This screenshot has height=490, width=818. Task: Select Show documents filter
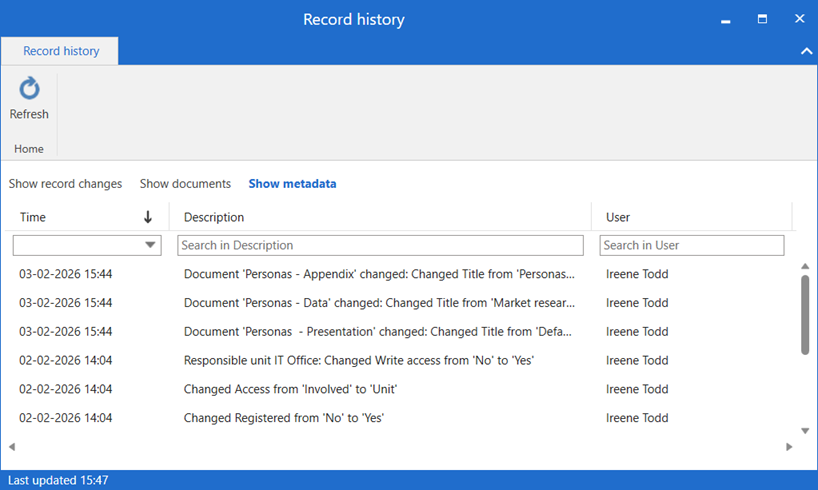coord(185,184)
